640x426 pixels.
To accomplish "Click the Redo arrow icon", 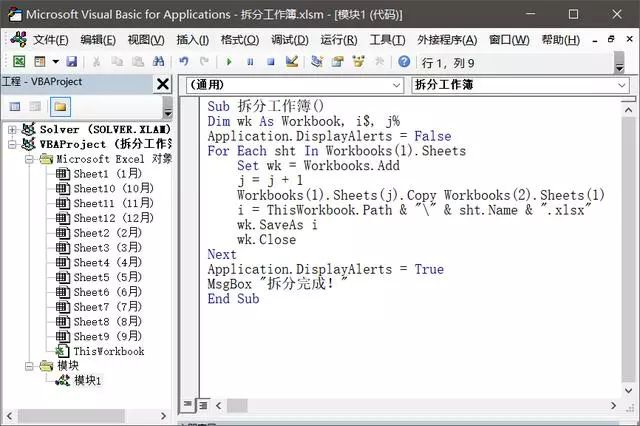I will pyautogui.click(x=204, y=62).
